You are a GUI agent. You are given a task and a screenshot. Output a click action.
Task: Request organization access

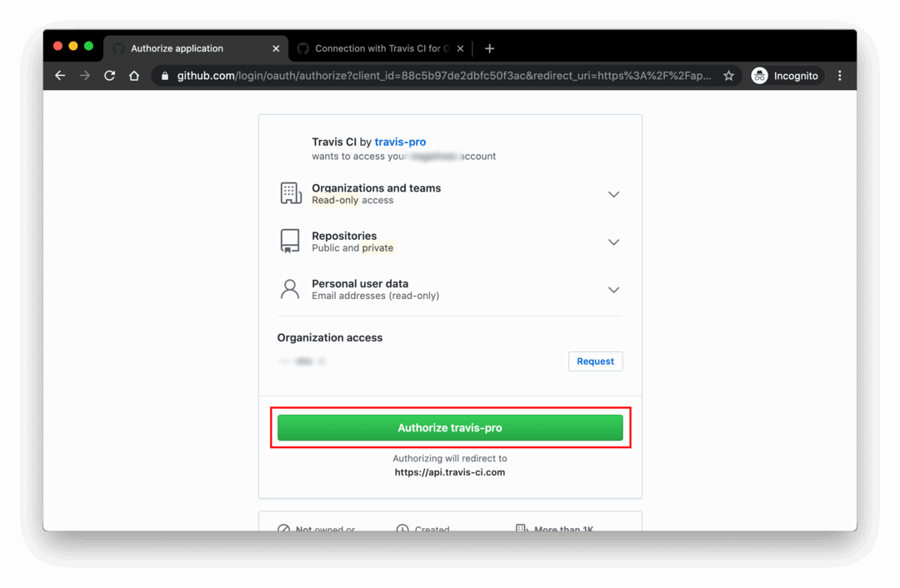point(595,361)
